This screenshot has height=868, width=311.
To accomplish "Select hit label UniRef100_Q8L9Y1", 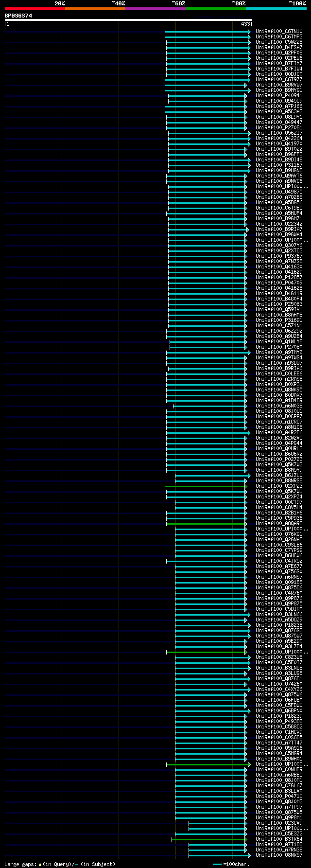I will pos(279,117).
